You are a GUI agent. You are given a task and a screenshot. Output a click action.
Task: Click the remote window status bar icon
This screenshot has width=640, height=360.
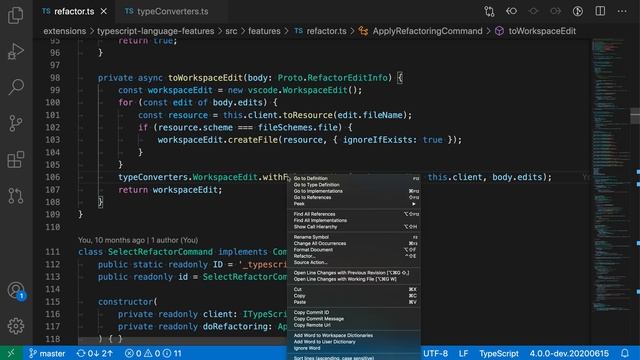11,353
